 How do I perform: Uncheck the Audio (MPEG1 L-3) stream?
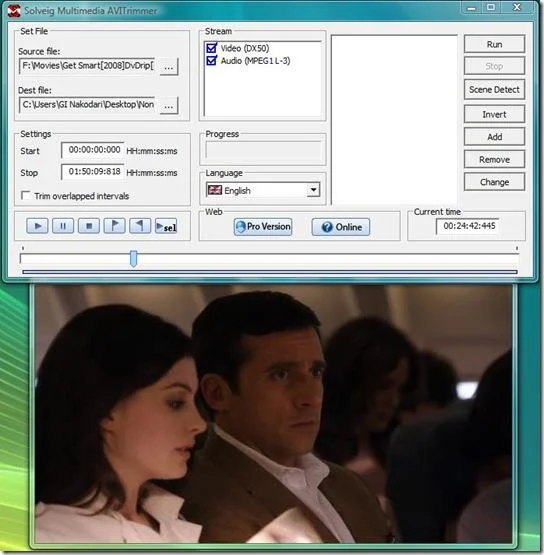coord(212,61)
